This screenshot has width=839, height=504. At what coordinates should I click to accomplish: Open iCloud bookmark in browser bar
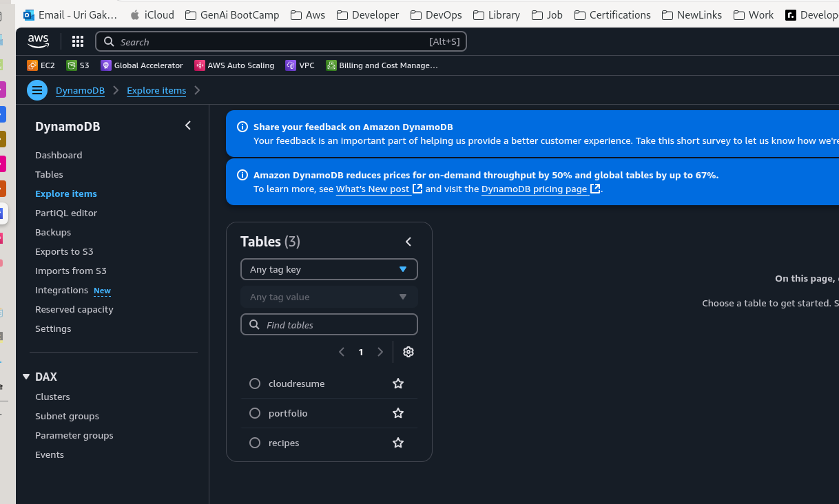click(152, 14)
